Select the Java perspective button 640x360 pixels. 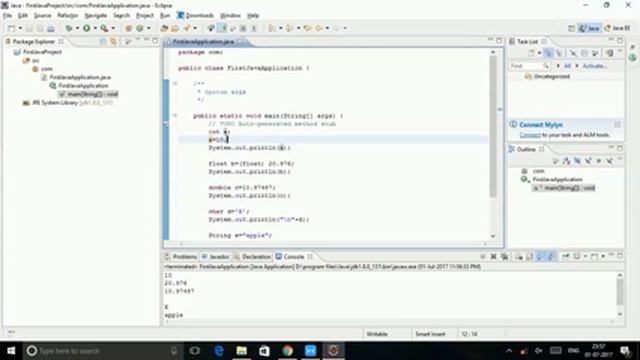589,28
